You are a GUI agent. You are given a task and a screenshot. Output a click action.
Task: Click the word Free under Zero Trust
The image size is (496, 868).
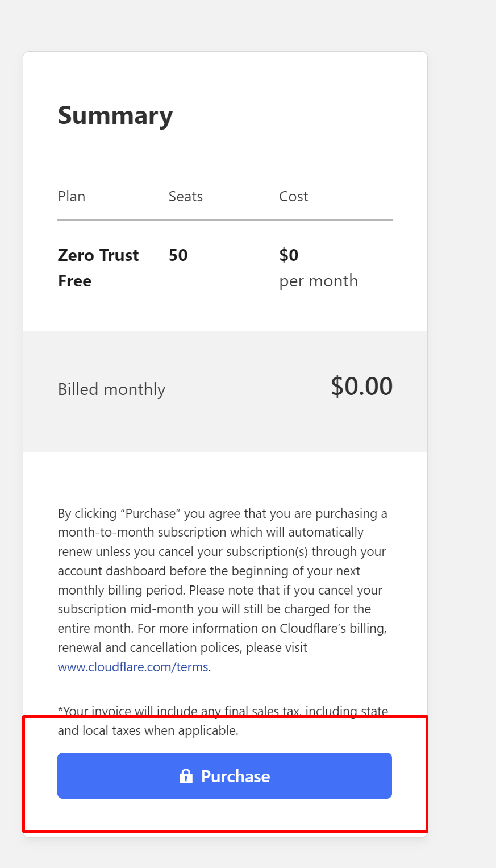pyautogui.click(x=75, y=281)
